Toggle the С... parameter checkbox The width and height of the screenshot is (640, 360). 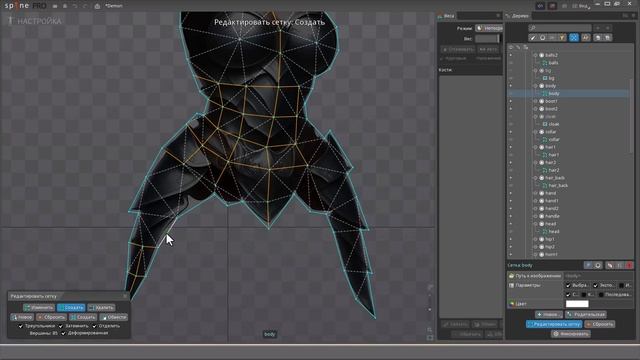coord(568,294)
